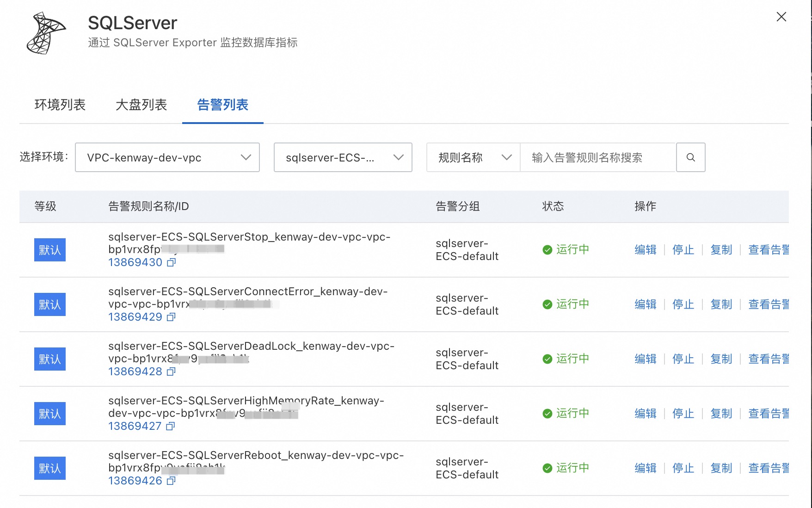Click sqlserver-ECS-default group in SQLServerStop row
This screenshot has height=508, width=812.
pos(467,250)
